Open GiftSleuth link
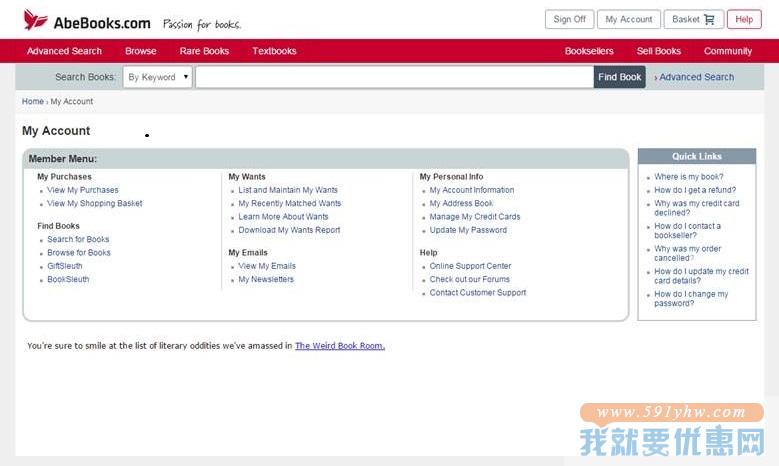The height and width of the screenshot is (466, 779). (x=65, y=266)
